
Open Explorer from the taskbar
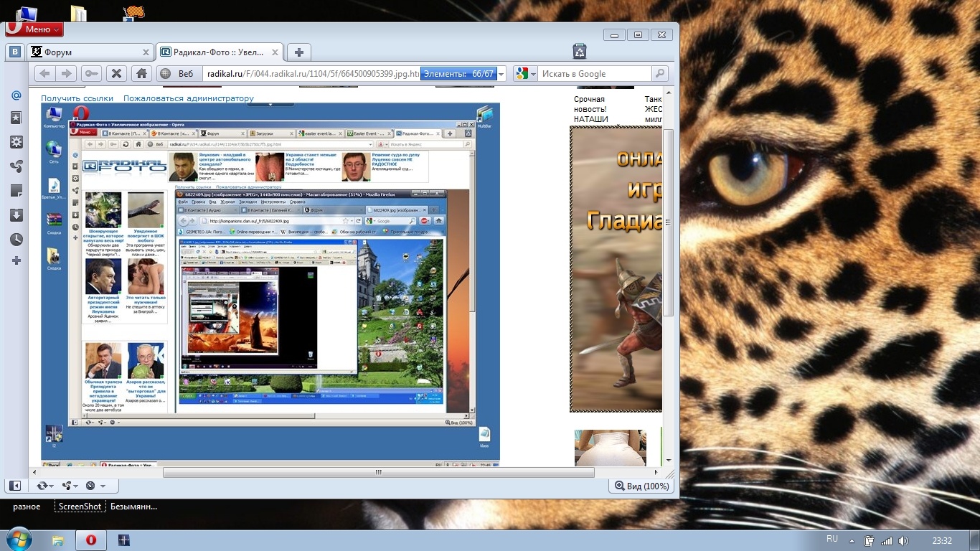pyautogui.click(x=58, y=540)
